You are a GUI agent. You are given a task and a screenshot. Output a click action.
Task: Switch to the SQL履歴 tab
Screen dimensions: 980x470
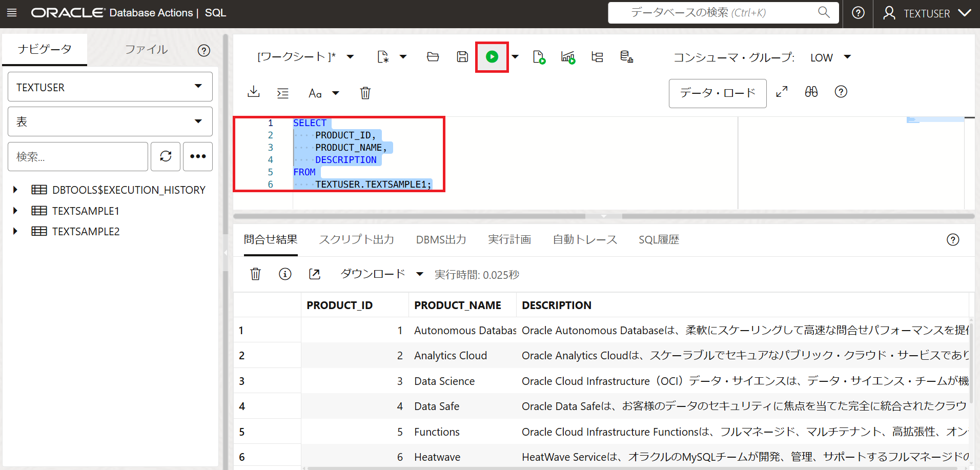(x=659, y=239)
